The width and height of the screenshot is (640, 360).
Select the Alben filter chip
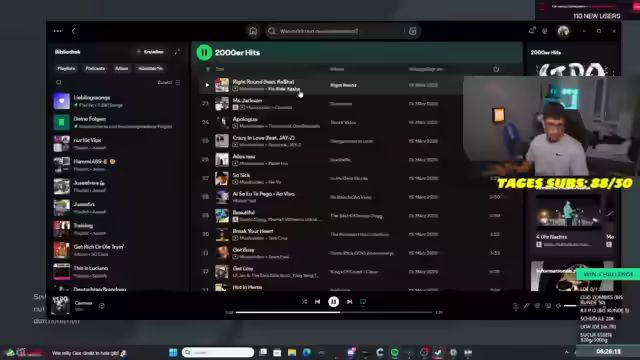click(x=122, y=69)
